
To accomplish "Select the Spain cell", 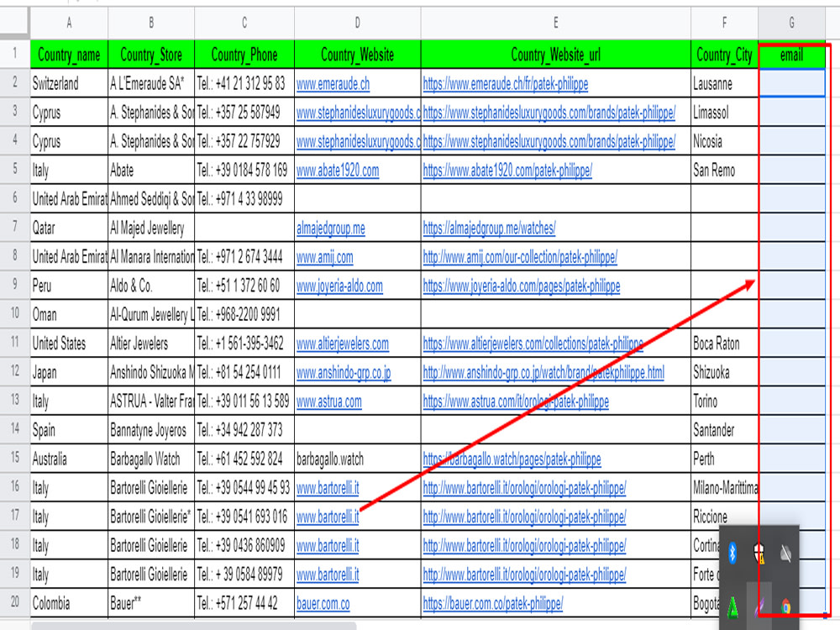I will [69, 430].
